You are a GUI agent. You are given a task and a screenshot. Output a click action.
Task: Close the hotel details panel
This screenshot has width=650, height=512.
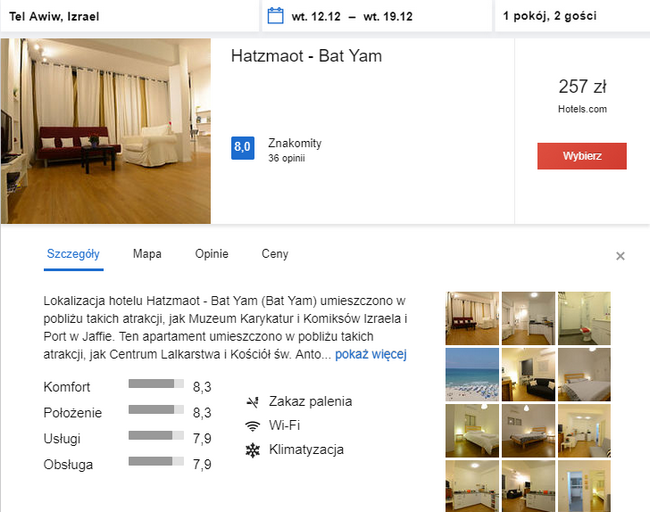tap(620, 256)
